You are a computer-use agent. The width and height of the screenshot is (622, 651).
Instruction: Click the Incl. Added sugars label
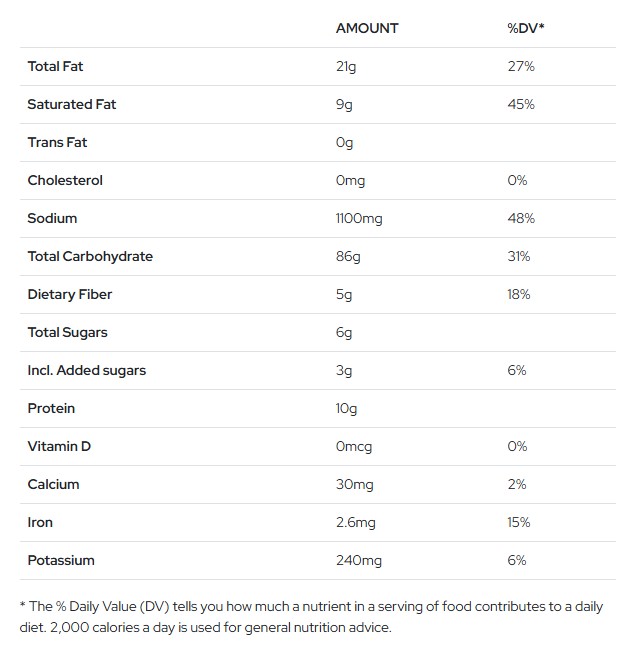87,370
